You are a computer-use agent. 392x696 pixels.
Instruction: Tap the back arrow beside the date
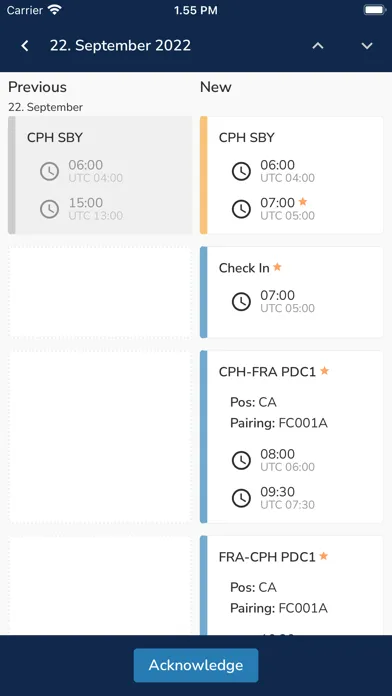pyautogui.click(x=25, y=46)
